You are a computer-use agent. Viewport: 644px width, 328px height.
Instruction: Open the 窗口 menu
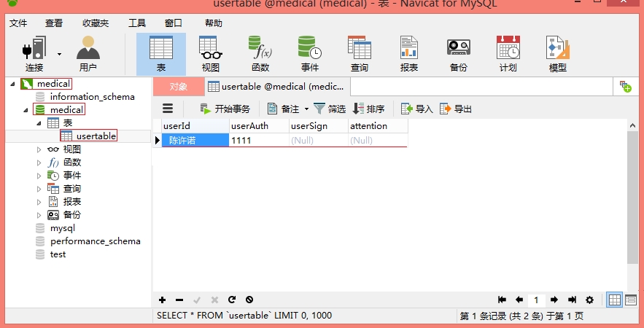[174, 23]
